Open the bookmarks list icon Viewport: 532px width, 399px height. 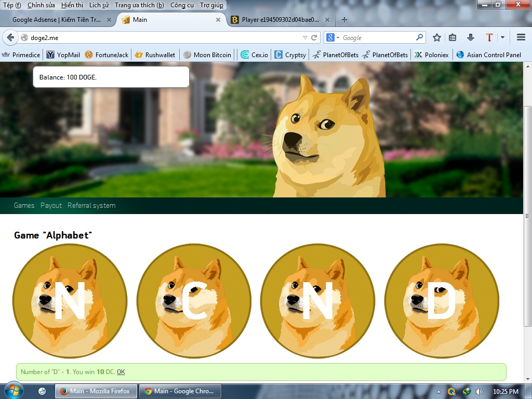[x=453, y=37]
